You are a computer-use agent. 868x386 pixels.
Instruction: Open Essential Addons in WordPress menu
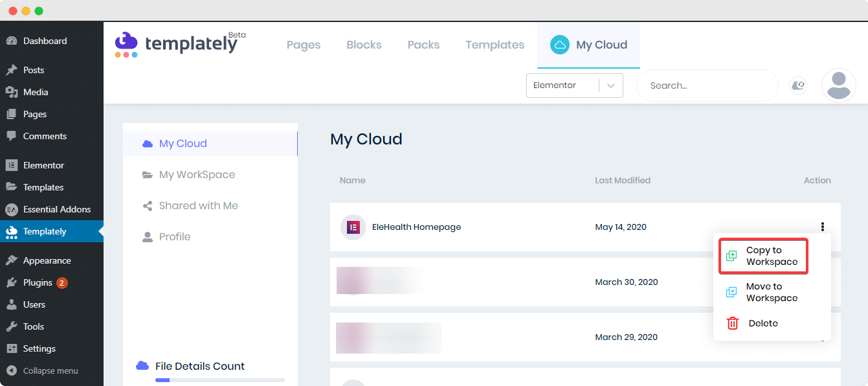pyautogui.click(x=52, y=209)
